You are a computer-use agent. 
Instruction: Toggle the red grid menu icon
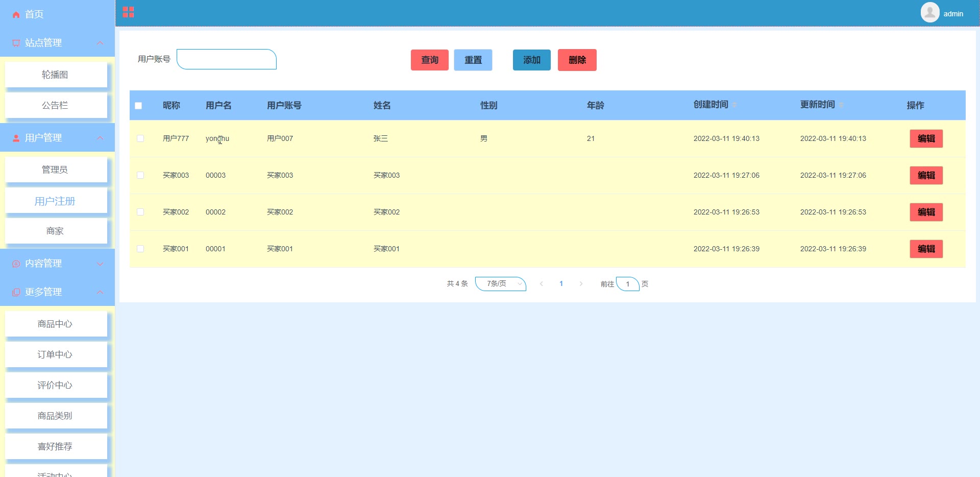[128, 12]
